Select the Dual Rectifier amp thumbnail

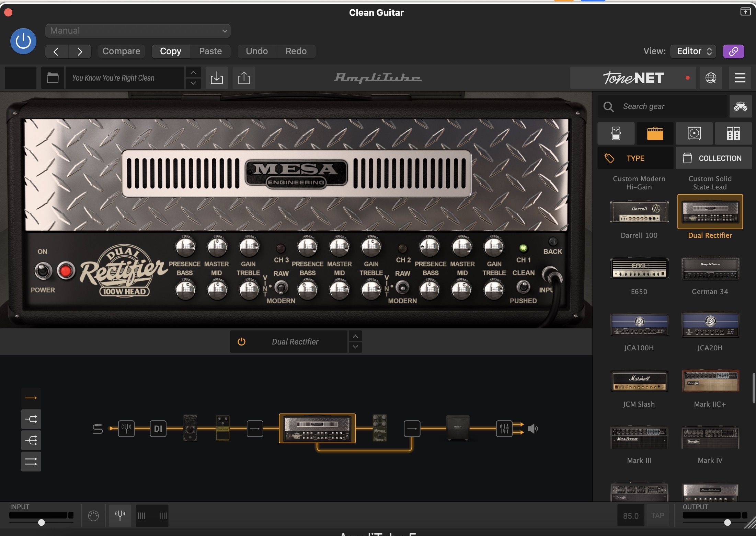(710, 212)
